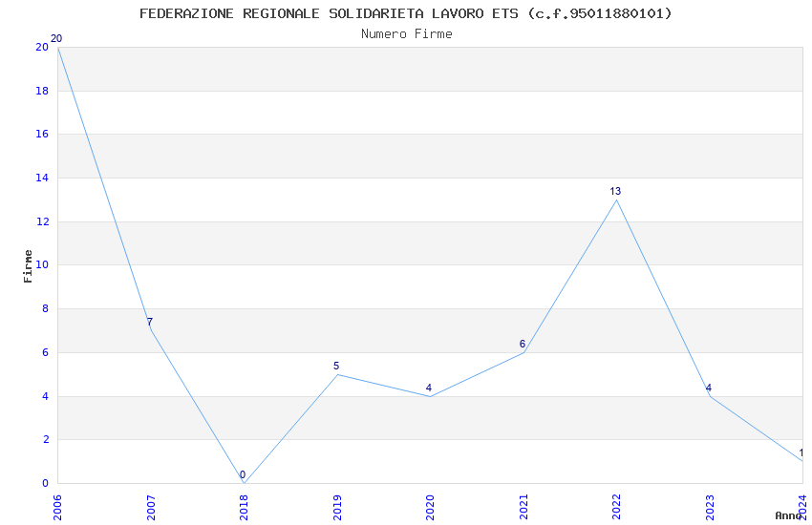Click the y-axis tick value 20

coord(42,47)
